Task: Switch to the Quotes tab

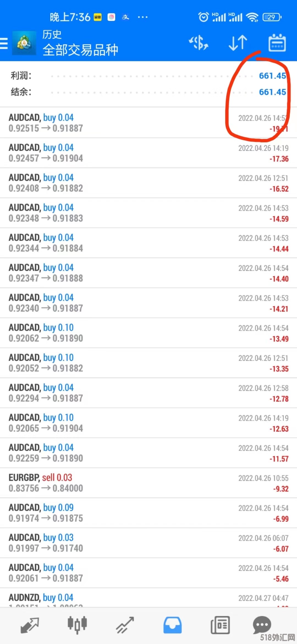Action: tap(30, 625)
